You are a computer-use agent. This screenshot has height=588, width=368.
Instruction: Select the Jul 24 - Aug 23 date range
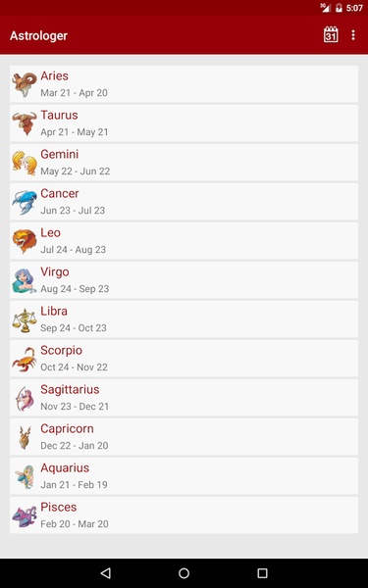(x=74, y=249)
